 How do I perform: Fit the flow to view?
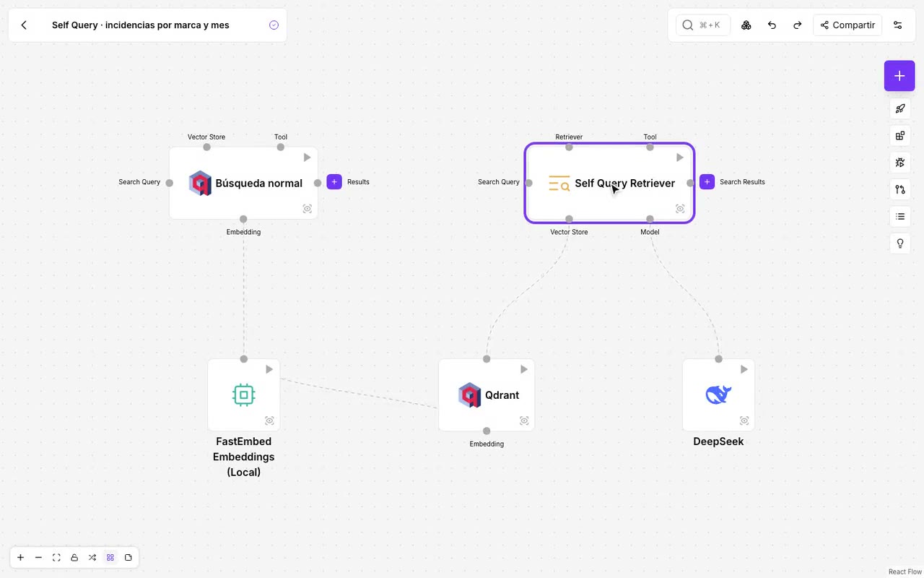point(56,558)
